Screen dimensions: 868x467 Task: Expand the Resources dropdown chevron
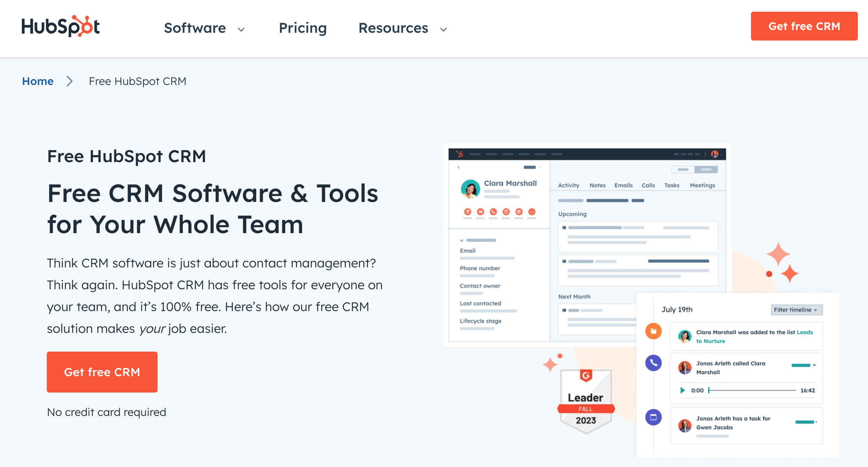click(x=443, y=29)
